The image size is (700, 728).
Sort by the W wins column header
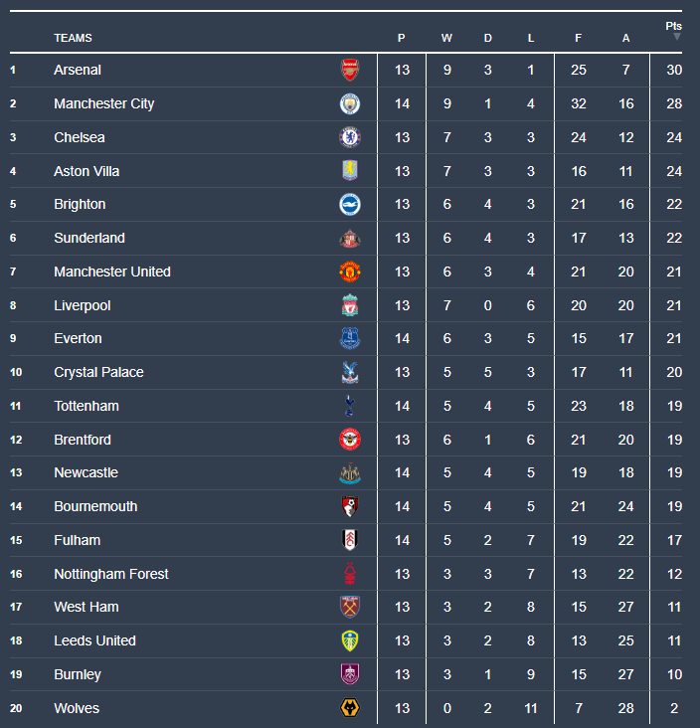446,39
